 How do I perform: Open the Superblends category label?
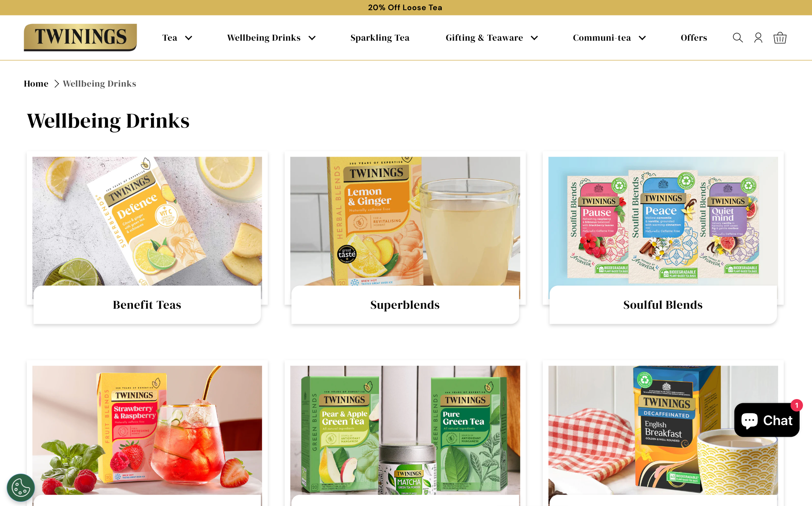point(405,305)
